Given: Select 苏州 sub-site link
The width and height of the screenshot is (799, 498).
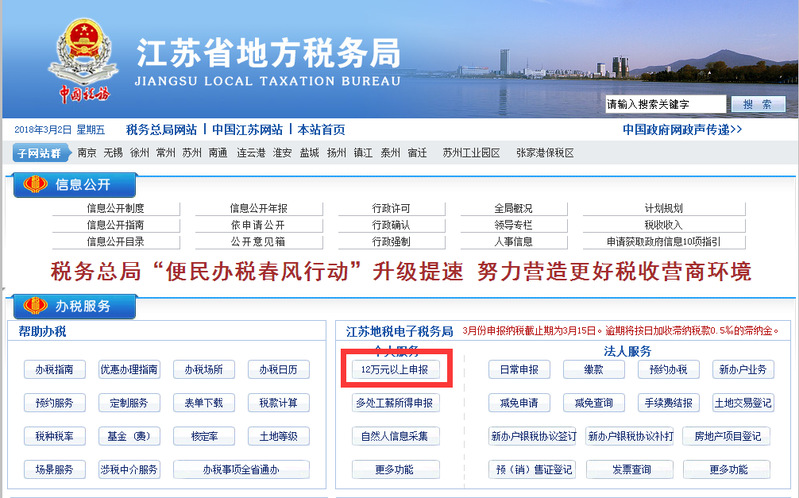Looking at the screenshot, I should point(192,153).
